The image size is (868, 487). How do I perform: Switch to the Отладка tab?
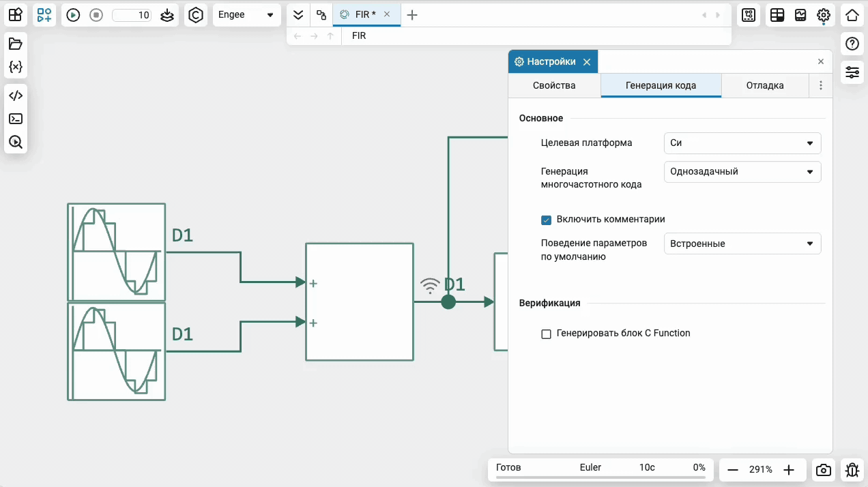765,85
